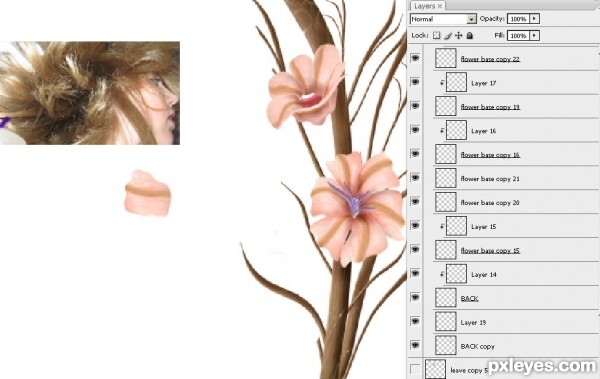Click thumbnail of flower base copy 16
600x379 pixels.
click(x=446, y=154)
